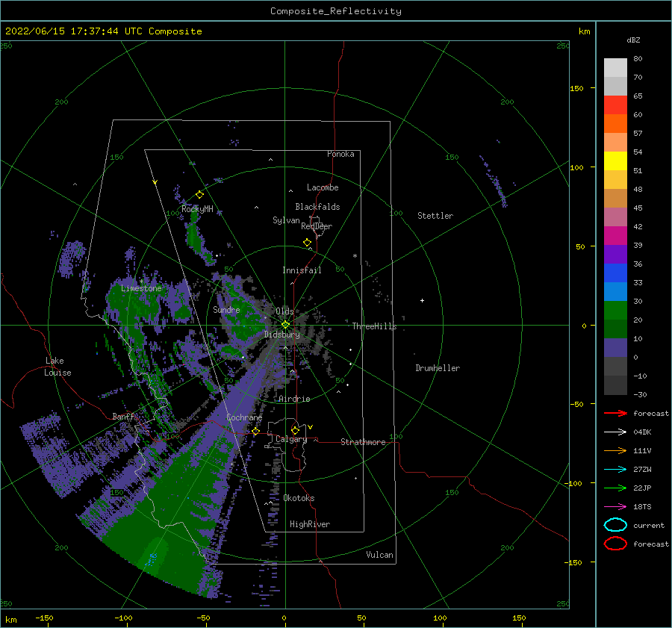Click the white cross marker east of ThreeHills
The image size is (672, 628).
click(422, 300)
